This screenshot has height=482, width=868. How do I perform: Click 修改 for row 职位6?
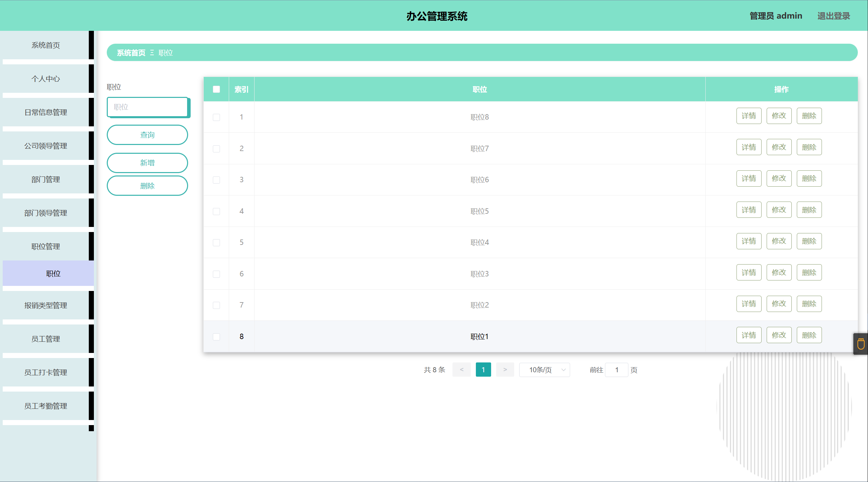coord(779,179)
